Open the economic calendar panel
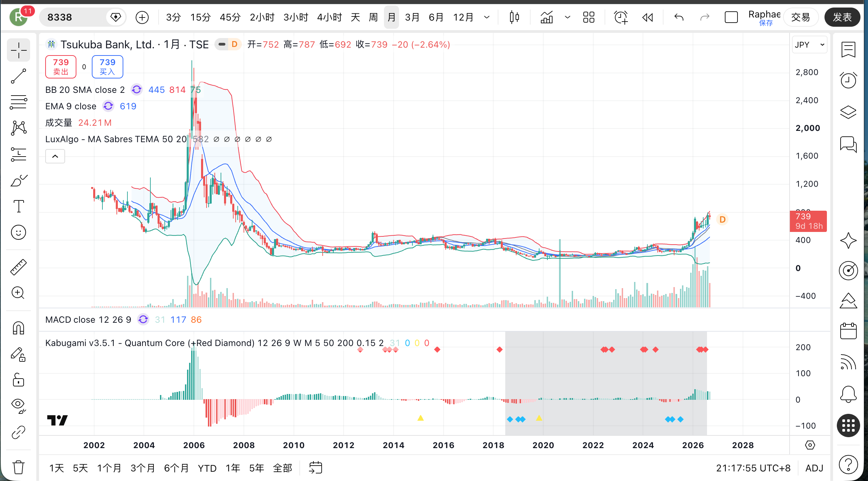The image size is (868, 481). pyautogui.click(x=848, y=331)
